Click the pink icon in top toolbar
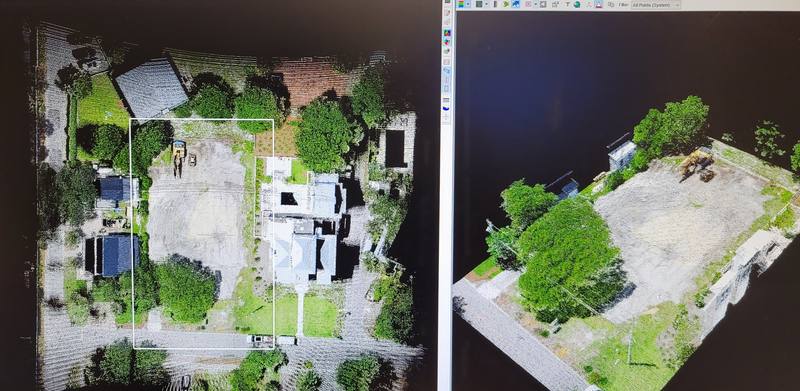This screenshot has height=391, width=800. (529, 4)
